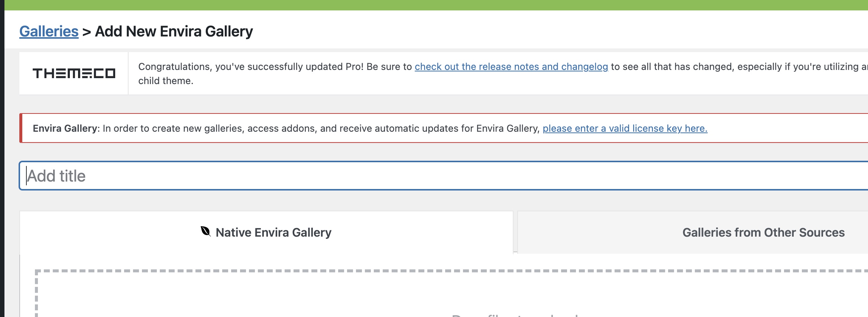
Task: Switch to Galleries from Other Sources tab
Action: pyautogui.click(x=763, y=233)
